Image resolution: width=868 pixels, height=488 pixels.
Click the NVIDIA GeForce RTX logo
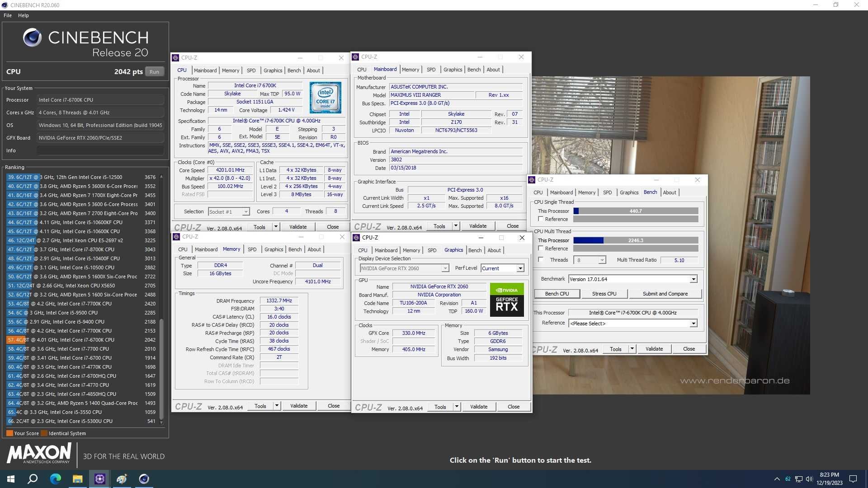point(507,300)
